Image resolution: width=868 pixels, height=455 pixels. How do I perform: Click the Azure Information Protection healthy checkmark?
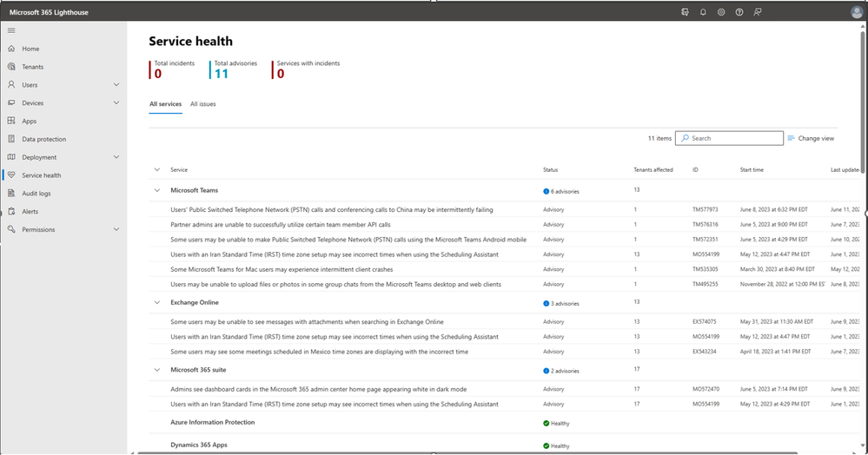pos(546,424)
